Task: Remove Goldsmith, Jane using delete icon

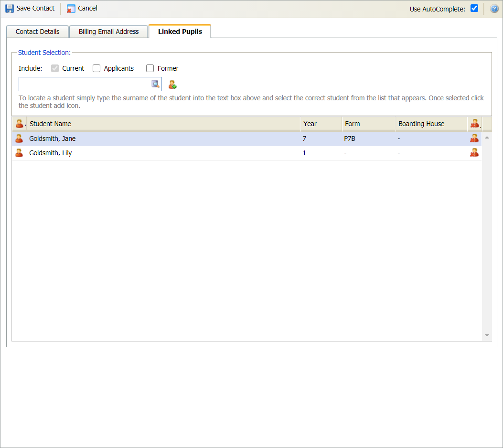Action: pos(474,139)
